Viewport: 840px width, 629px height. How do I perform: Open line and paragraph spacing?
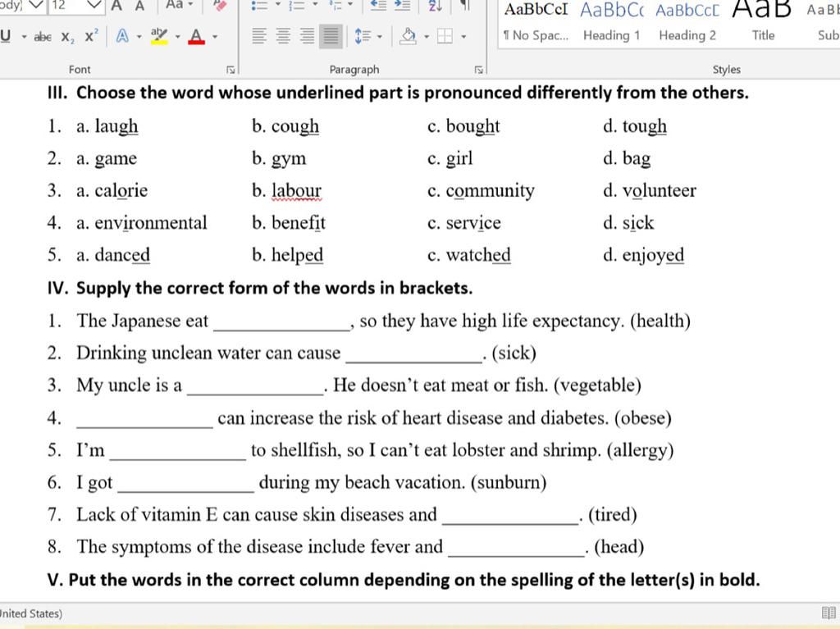[363, 36]
